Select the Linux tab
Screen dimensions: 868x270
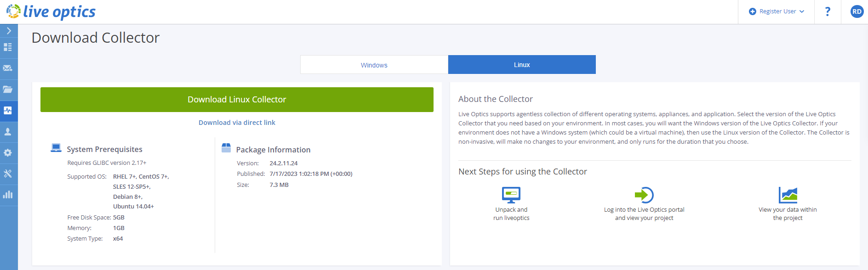522,65
